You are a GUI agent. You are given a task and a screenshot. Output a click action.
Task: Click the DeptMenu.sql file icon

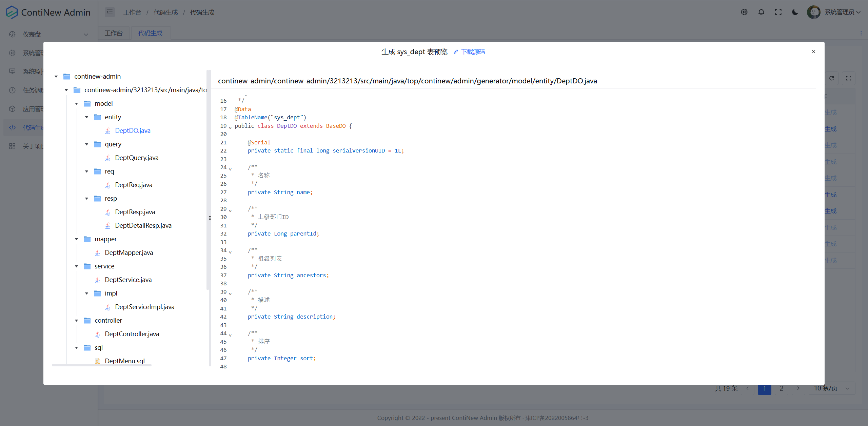click(x=98, y=361)
